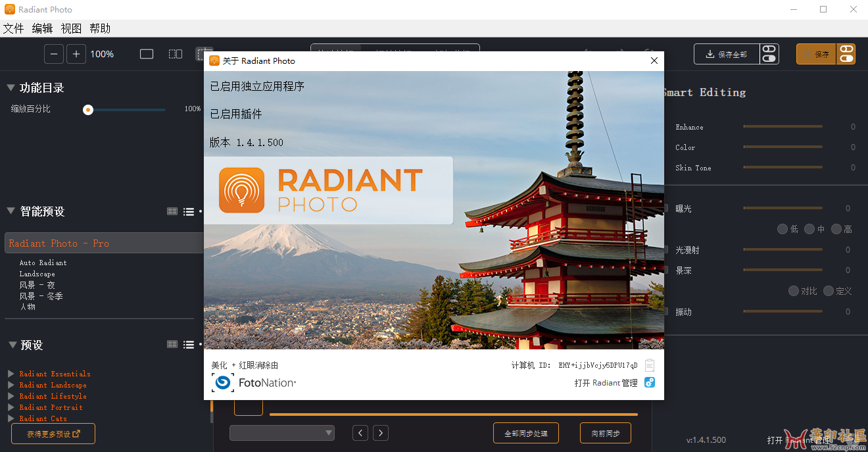
Task: Expand the Radiant Essentials preset group
Action: click(x=11, y=374)
